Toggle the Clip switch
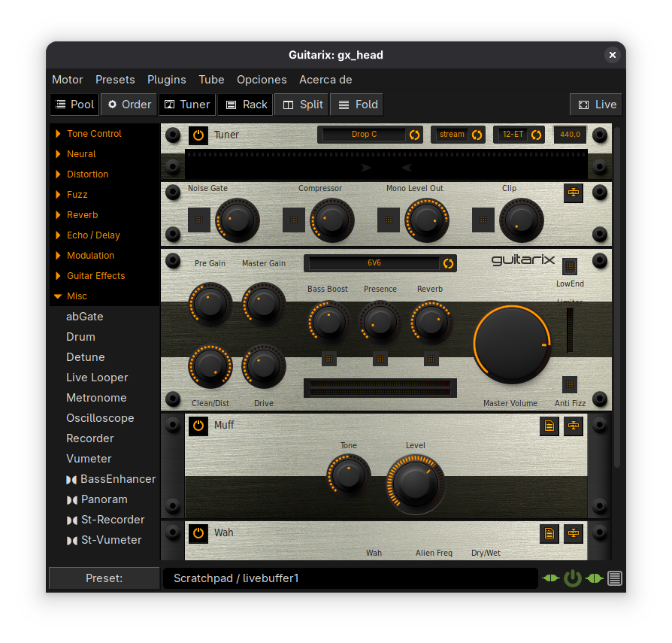The height and width of the screenshot is (643, 672). pyautogui.click(x=483, y=220)
